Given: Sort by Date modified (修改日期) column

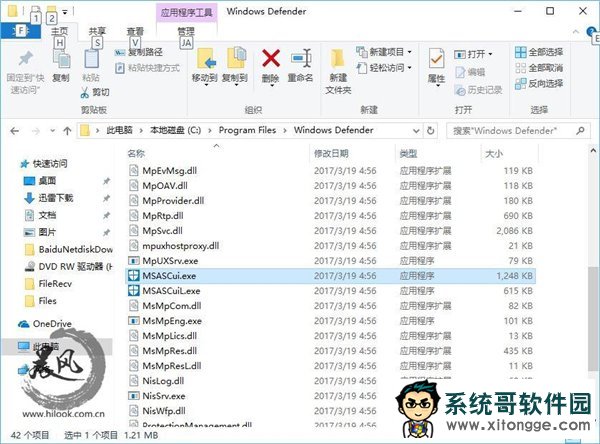Looking at the screenshot, I should (x=331, y=154).
